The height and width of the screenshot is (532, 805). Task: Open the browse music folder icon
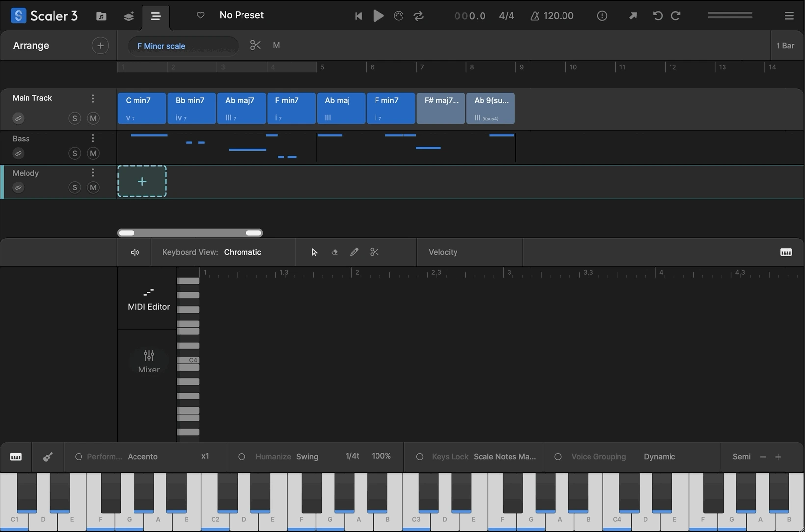pos(101,16)
